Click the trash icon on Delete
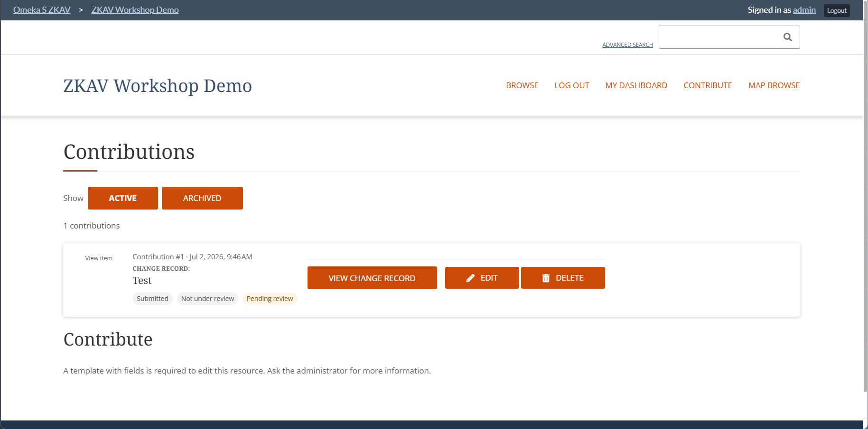This screenshot has width=868, height=429. point(546,278)
